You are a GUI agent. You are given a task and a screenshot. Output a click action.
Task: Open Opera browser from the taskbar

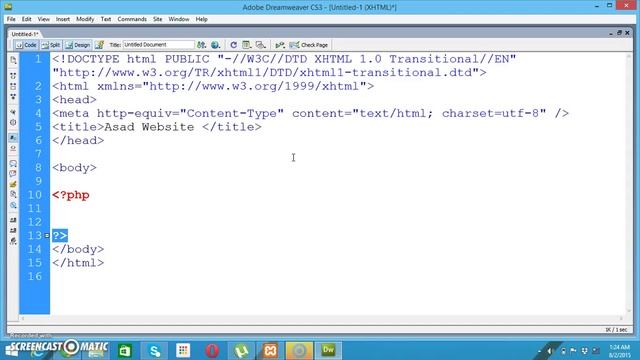pos(212,350)
